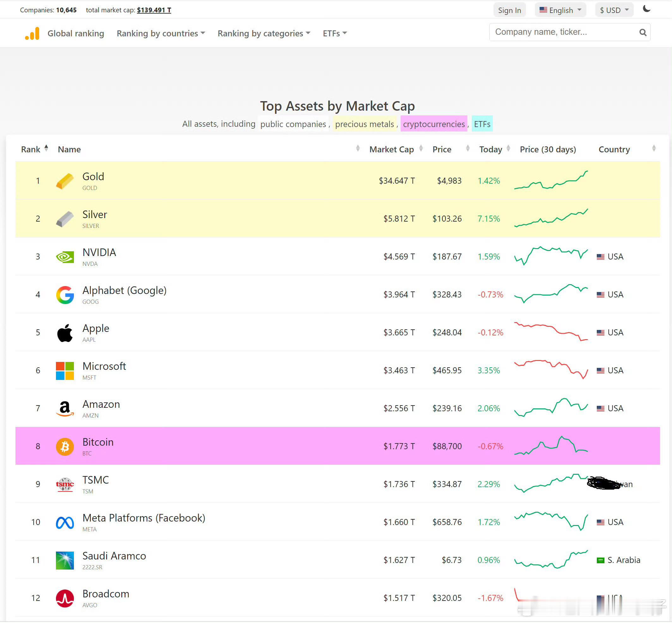Click the Saudi Aramco logo
Screen dimensions: 672x623
point(65,560)
